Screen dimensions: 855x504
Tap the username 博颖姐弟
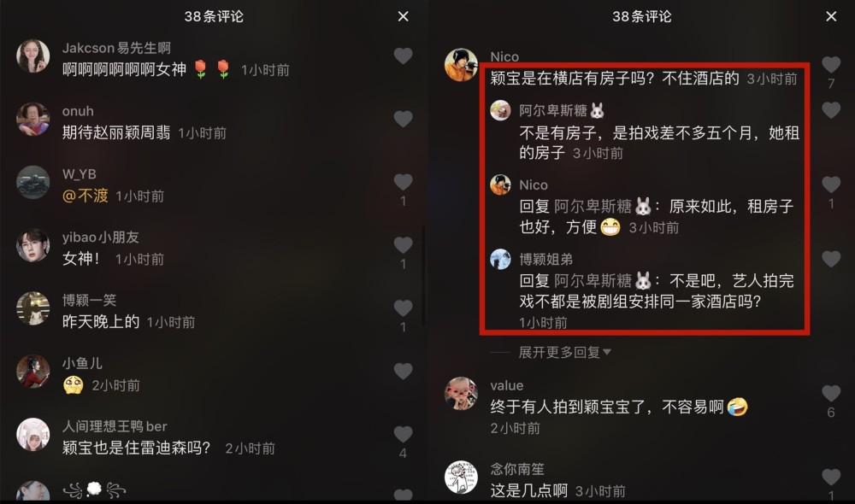click(545, 260)
